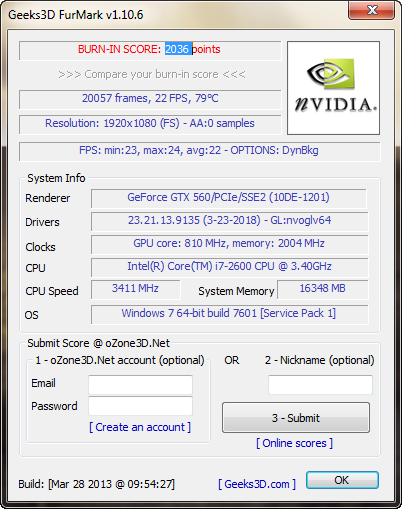Image resolution: width=402 pixels, height=509 pixels.
Task: Click the Windows 7 64-bit OS value
Action: click(230, 314)
